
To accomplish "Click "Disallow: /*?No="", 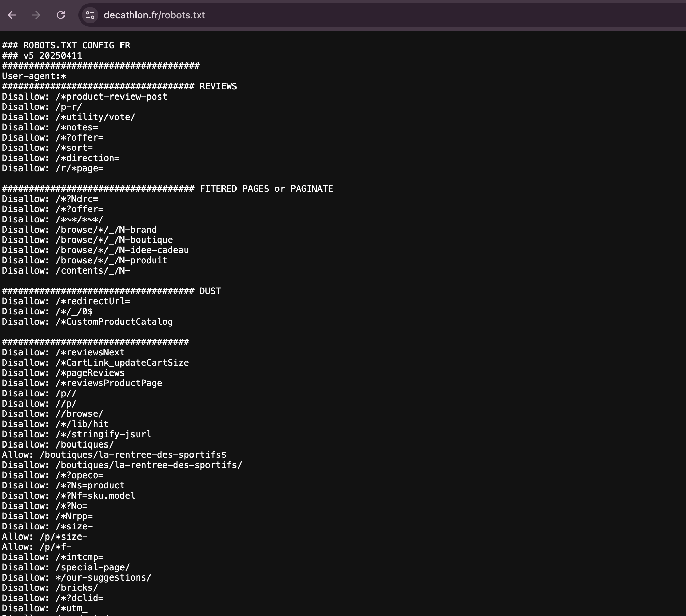I will (45, 506).
